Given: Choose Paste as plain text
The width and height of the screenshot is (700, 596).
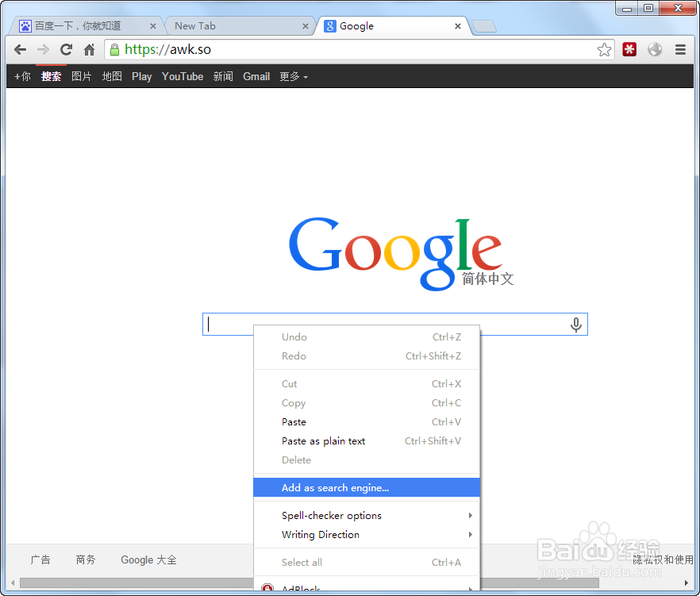Looking at the screenshot, I should 367,441.
